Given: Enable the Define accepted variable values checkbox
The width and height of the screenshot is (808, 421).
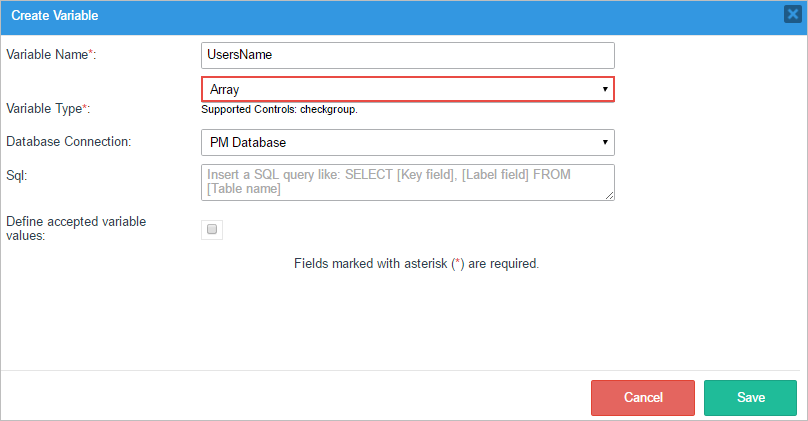Looking at the screenshot, I should coord(212,230).
